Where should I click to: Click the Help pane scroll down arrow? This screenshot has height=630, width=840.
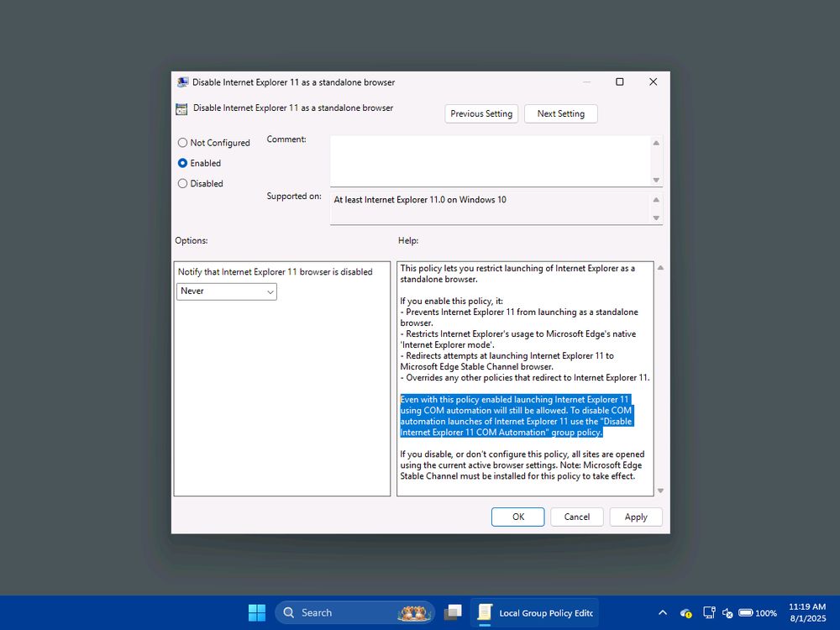[660, 491]
